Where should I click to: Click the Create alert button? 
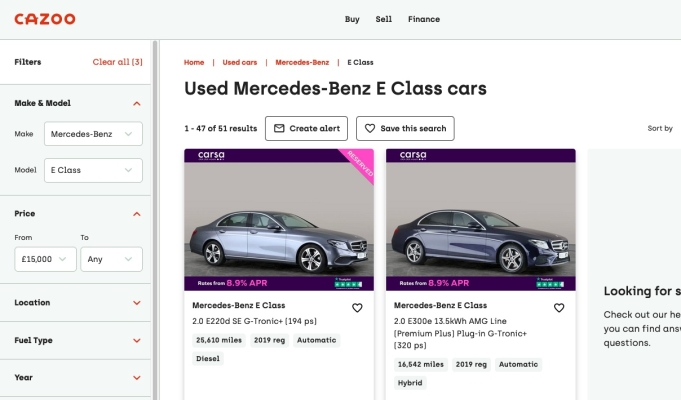pos(306,129)
